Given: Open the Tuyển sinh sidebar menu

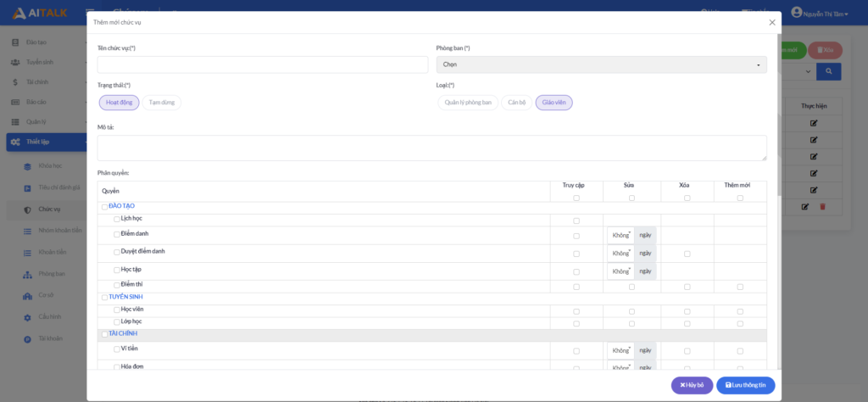Looking at the screenshot, I should (42, 62).
